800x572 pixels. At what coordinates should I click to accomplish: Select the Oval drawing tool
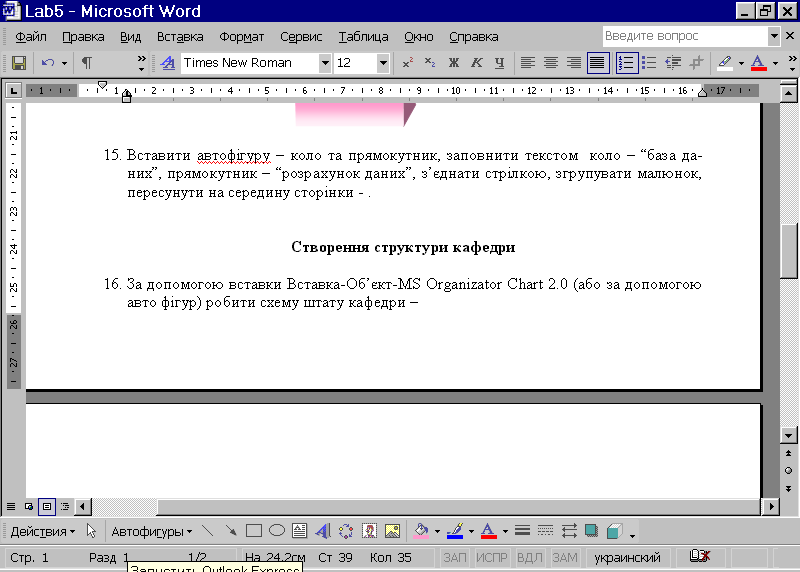point(277,532)
